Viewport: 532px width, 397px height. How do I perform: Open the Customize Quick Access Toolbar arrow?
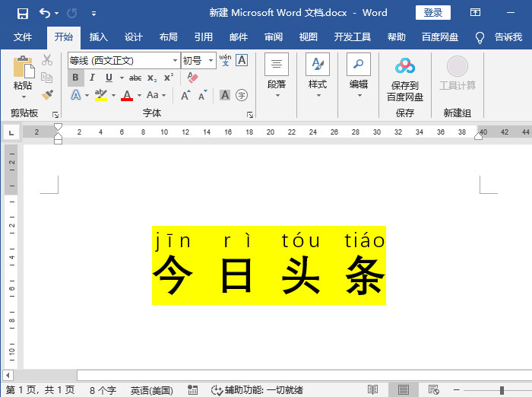(93, 14)
